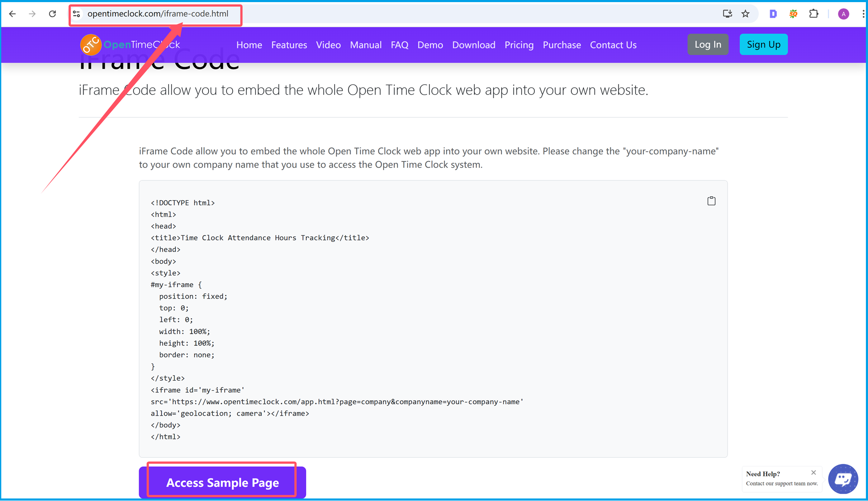Click the title tag code line
868x501 pixels.
(260, 238)
